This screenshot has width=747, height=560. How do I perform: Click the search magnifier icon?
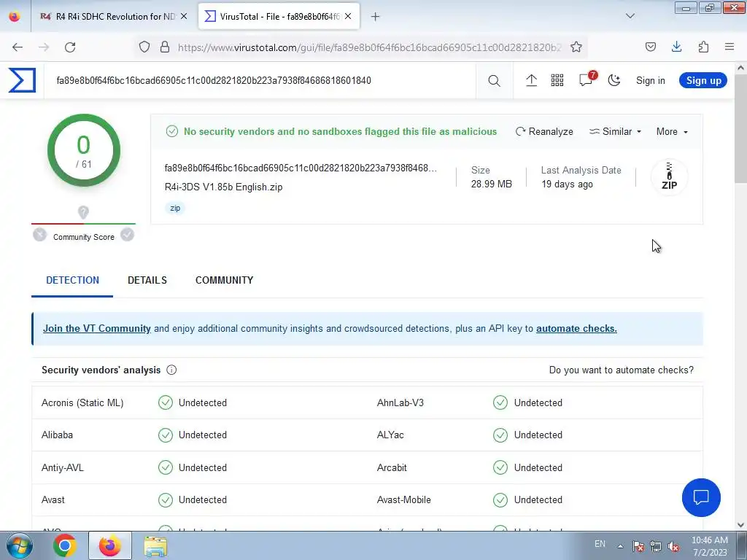pyautogui.click(x=494, y=81)
